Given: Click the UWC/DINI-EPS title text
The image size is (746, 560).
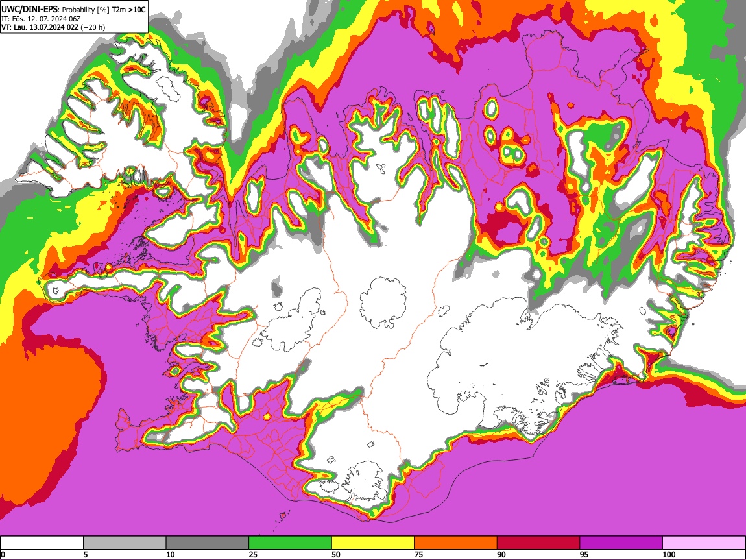Looking at the screenshot, I should (29, 10).
